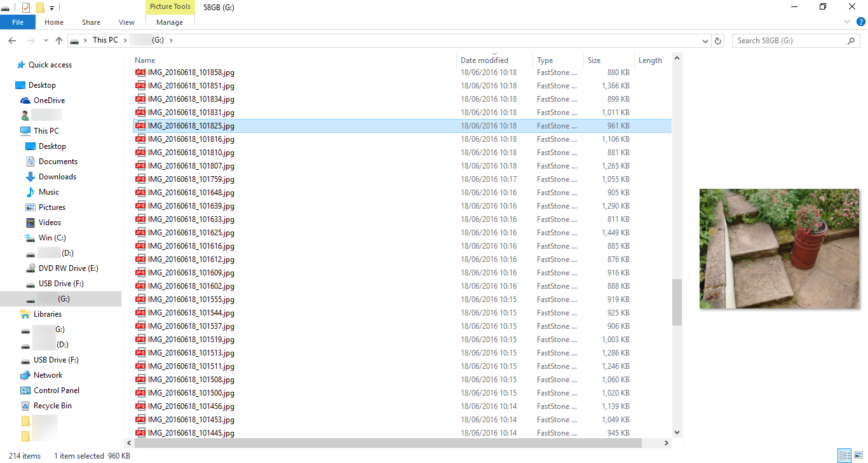Select This PC in navigation pane

click(46, 131)
